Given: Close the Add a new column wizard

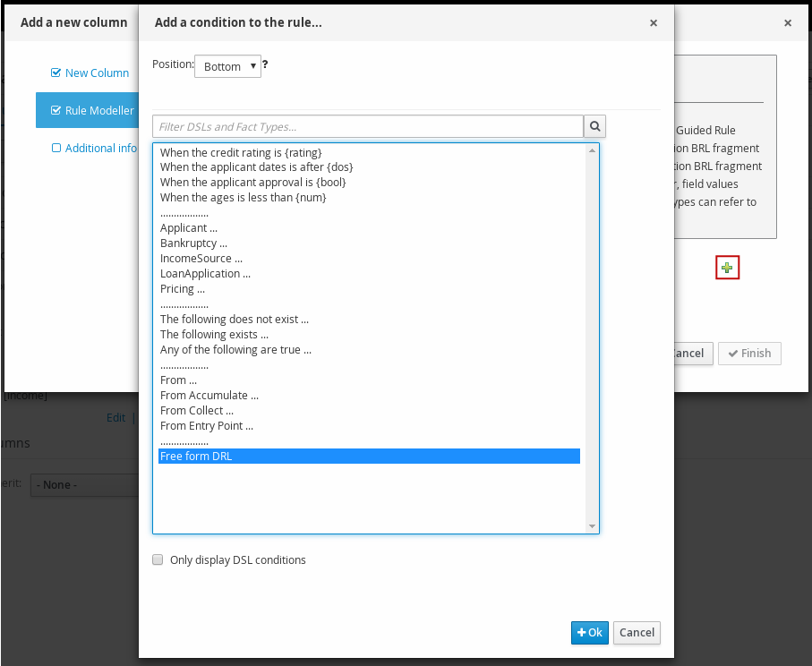Looking at the screenshot, I should [x=788, y=23].
